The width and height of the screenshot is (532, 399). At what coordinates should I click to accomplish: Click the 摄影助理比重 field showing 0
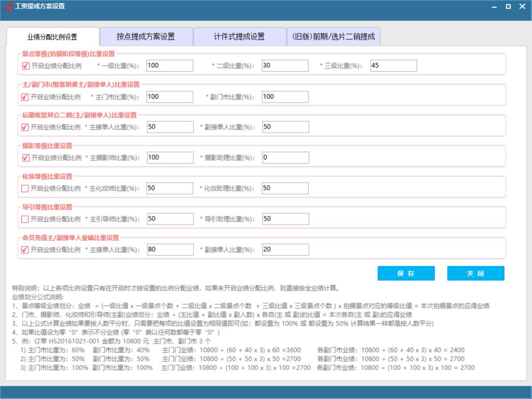(285, 158)
